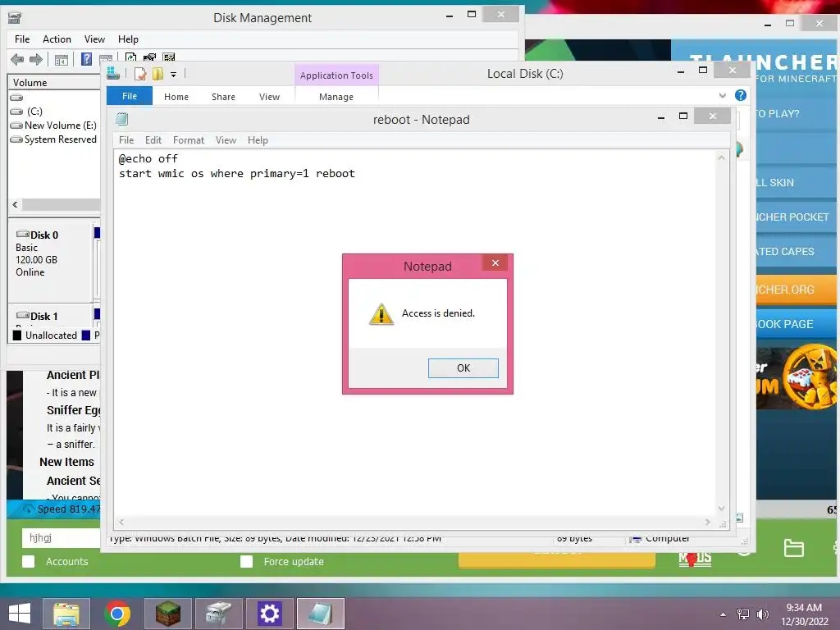The image size is (840, 630).
Task: Click the Disk Management title bar icon
Action: click(x=15, y=18)
